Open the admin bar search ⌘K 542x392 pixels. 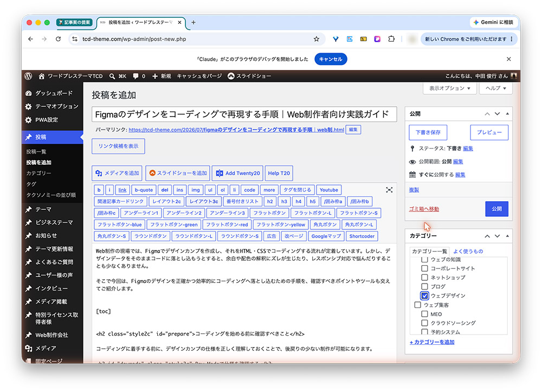pyautogui.click(x=118, y=76)
